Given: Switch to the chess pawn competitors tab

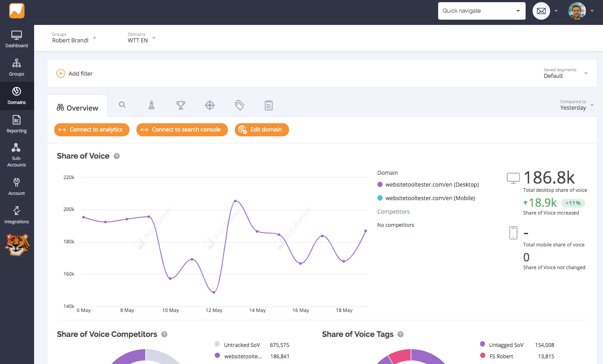Looking at the screenshot, I should pyautogui.click(x=151, y=105).
